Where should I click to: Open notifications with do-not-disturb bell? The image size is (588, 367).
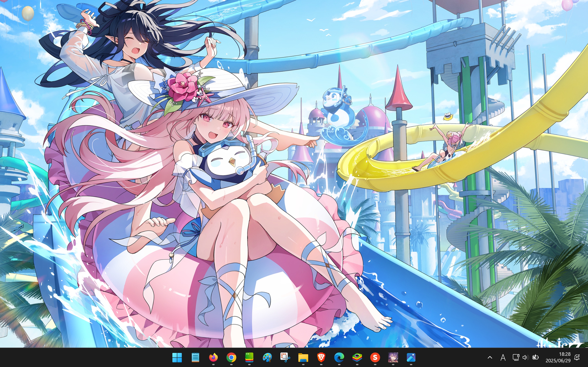(577, 357)
